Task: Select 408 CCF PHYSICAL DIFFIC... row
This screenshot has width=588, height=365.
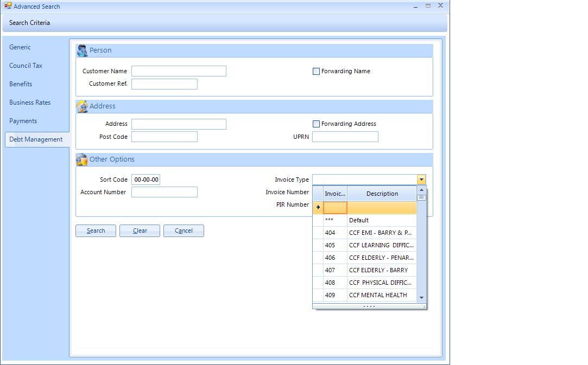Action: (x=365, y=283)
